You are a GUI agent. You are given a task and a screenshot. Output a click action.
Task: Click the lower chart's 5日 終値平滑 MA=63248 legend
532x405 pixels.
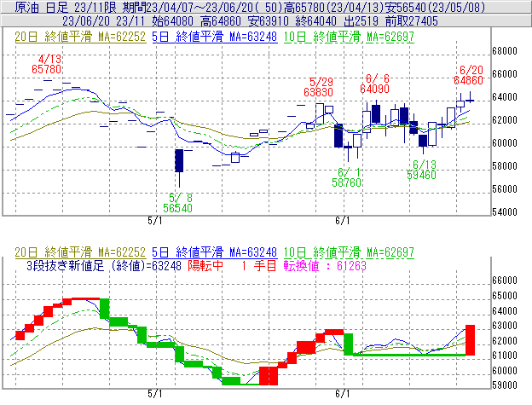click(215, 252)
